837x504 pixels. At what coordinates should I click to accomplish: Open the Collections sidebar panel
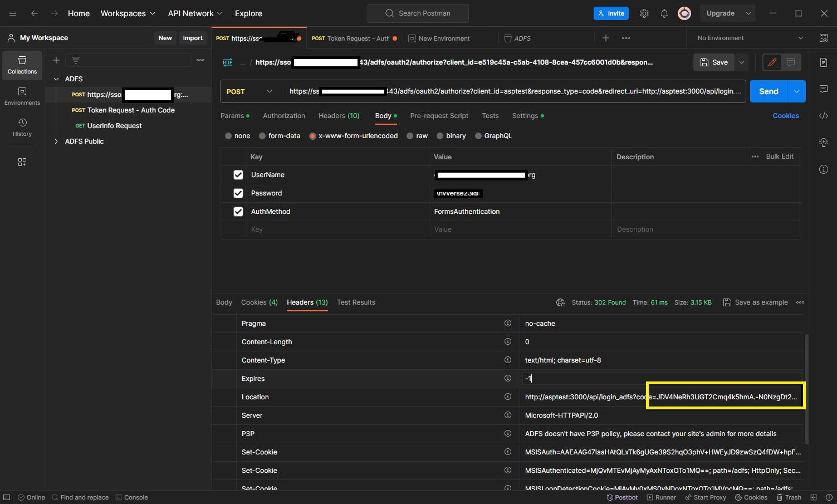pyautogui.click(x=22, y=66)
